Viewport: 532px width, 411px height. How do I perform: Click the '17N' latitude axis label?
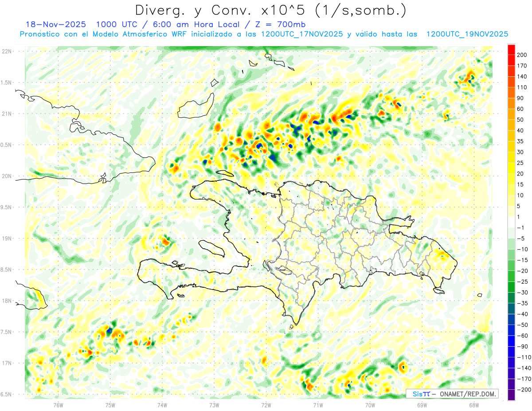(x=6, y=363)
